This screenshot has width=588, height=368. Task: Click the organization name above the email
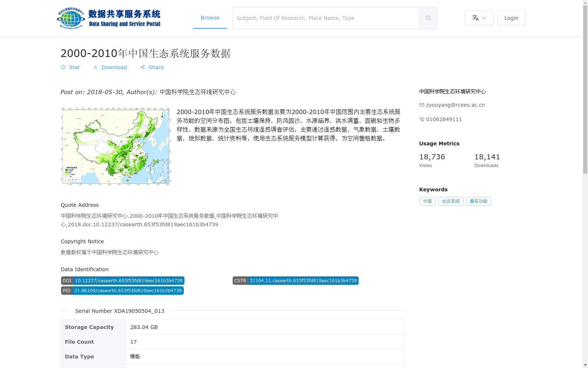453,92
